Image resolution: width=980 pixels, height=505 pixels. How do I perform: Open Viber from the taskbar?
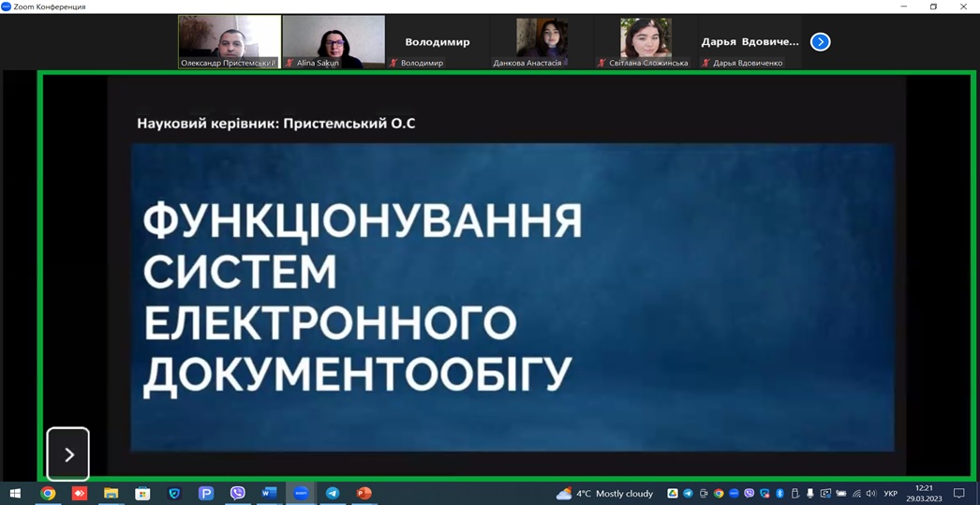(238, 493)
